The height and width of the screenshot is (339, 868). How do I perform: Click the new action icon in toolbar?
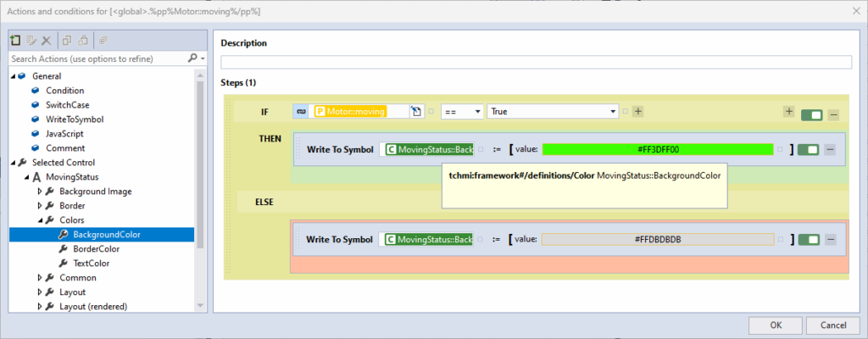(x=15, y=40)
